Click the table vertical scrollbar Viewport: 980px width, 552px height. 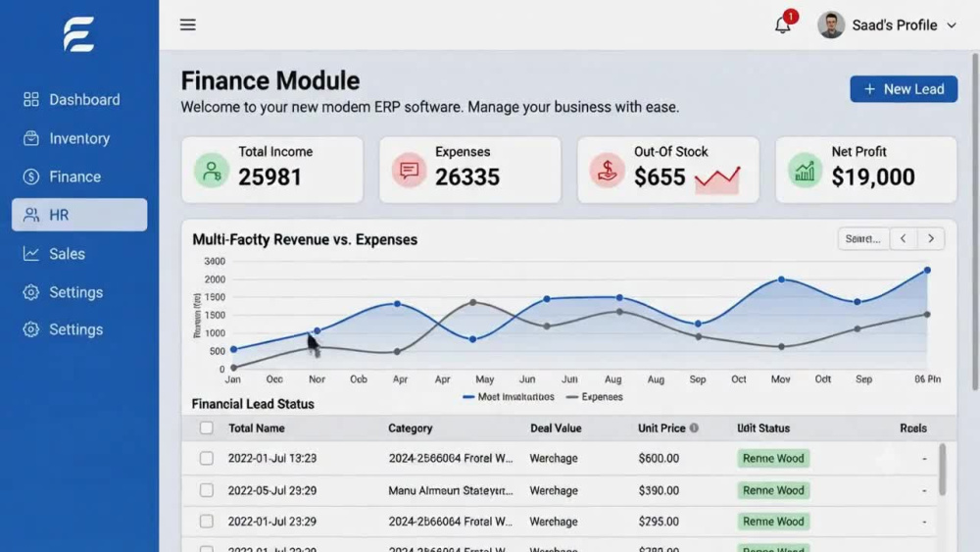942,469
